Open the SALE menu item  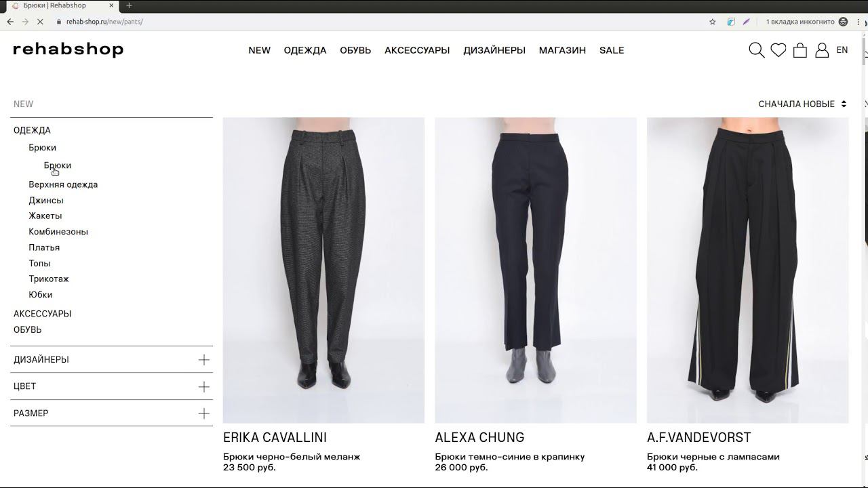tap(612, 50)
